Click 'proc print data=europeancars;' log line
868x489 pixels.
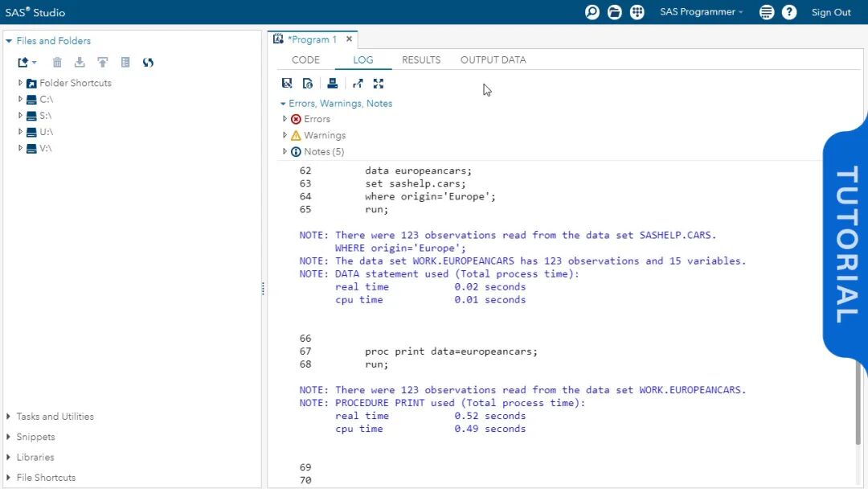451,351
